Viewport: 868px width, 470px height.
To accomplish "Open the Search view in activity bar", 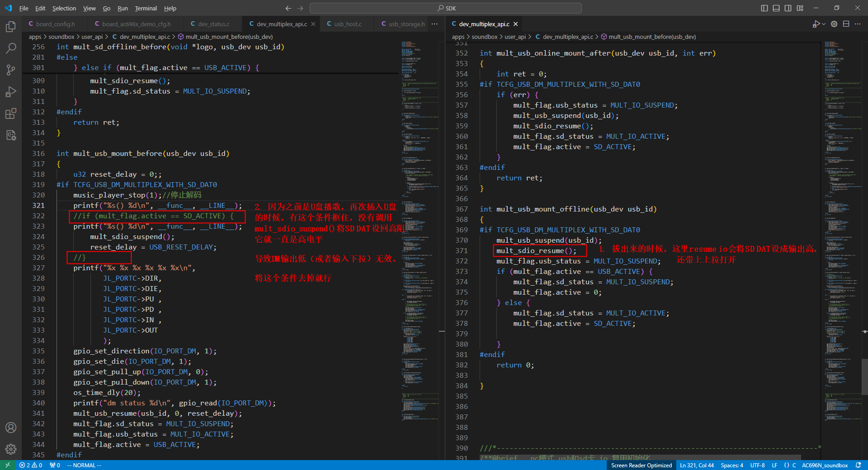I will click(x=11, y=48).
